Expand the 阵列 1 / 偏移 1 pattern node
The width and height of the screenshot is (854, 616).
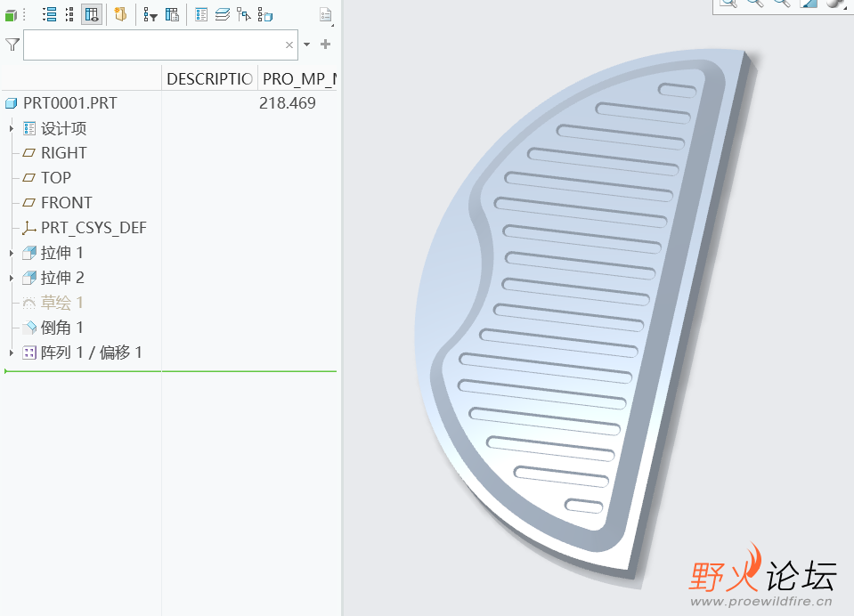pos(11,353)
